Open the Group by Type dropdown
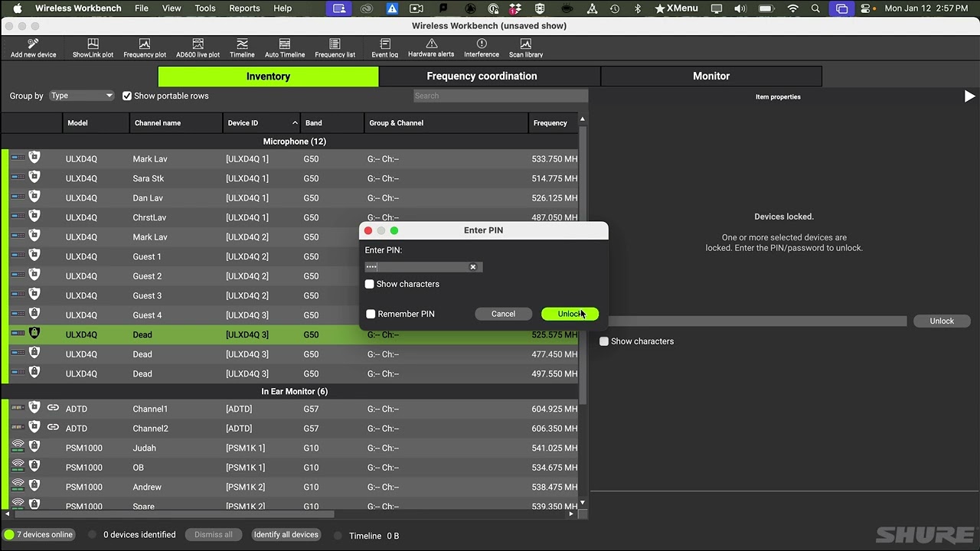 pos(81,96)
